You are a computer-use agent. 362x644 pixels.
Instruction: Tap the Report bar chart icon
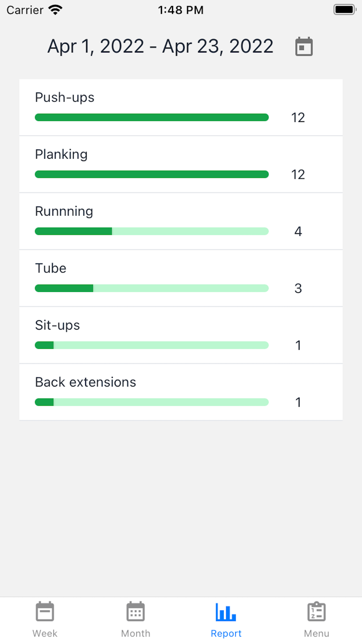226,612
